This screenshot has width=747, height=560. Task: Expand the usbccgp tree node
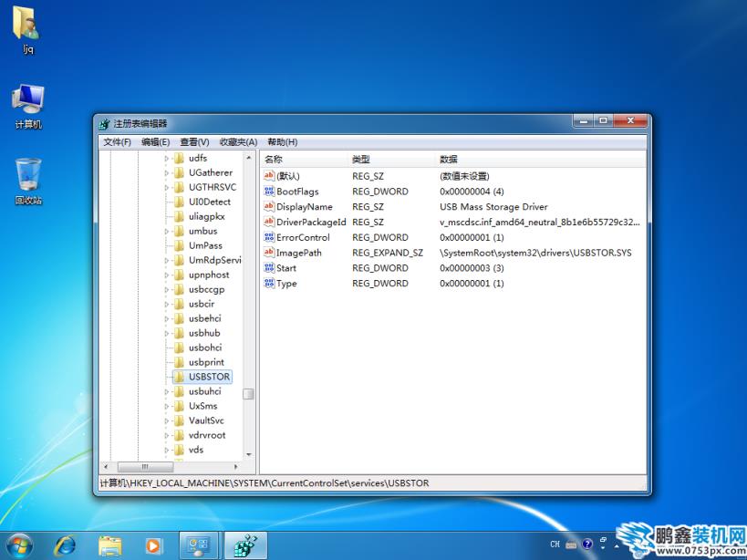pyautogui.click(x=167, y=289)
